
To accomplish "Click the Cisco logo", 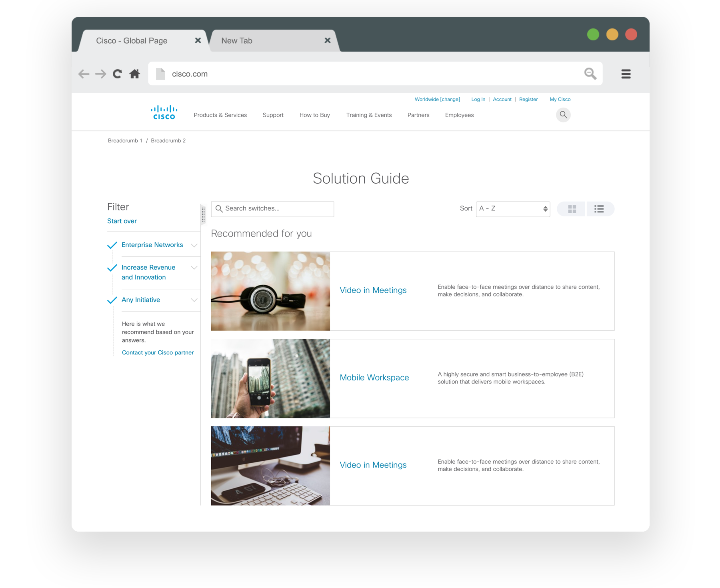I will pyautogui.click(x=164, y=113).
